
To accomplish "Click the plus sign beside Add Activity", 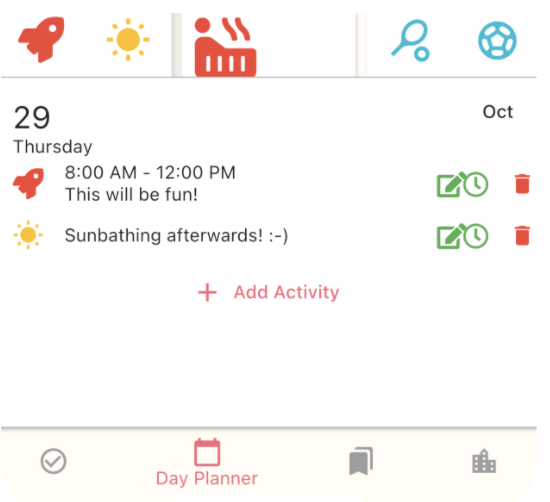I will click(207, 293).
